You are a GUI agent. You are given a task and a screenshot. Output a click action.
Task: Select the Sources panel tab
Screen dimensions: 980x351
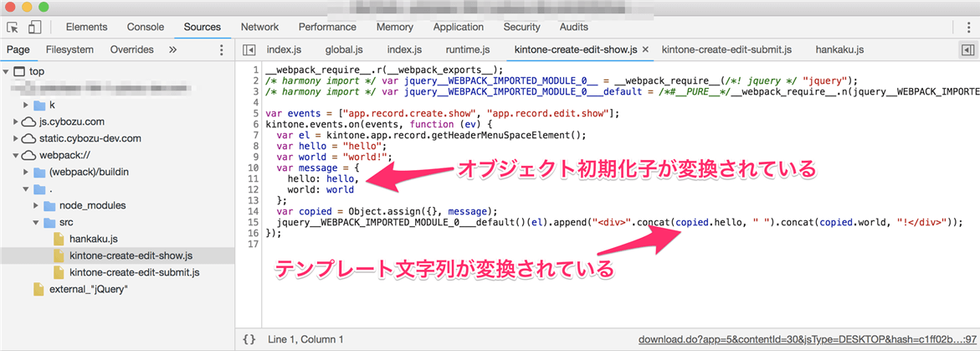point(202,27)
